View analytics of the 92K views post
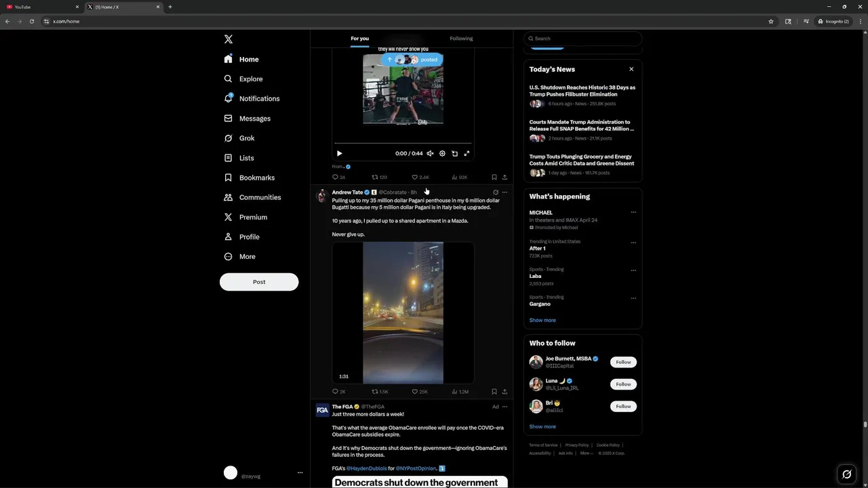 tap(459, 177)
